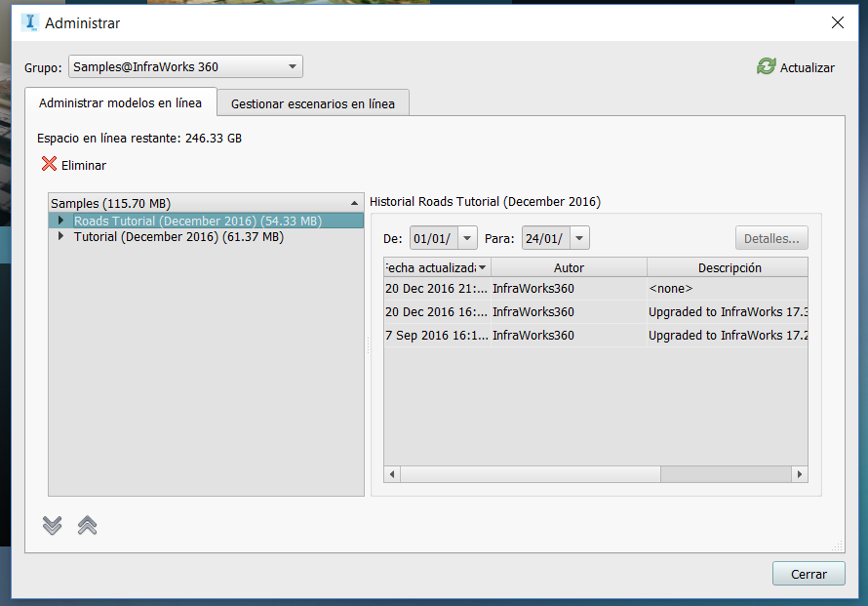Viewport: 868px width, 606px height.
Task: Click the InfraWorks app icon in title bar
Action: (x=30, y=22)
